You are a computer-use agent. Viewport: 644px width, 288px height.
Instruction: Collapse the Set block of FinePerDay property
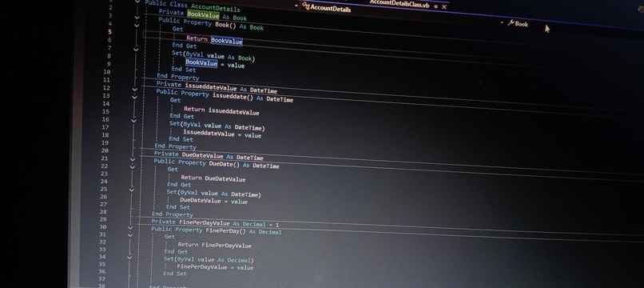(129, 258)
